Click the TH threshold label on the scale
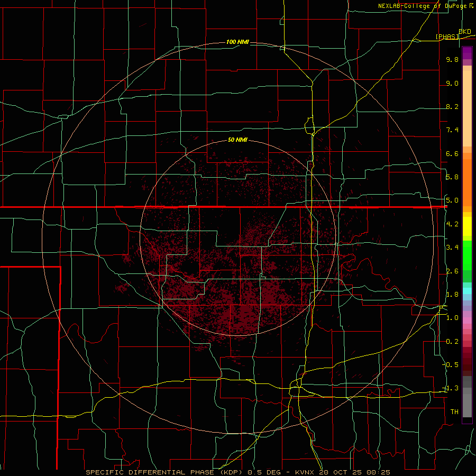476x476 pixels. [454, 411]
